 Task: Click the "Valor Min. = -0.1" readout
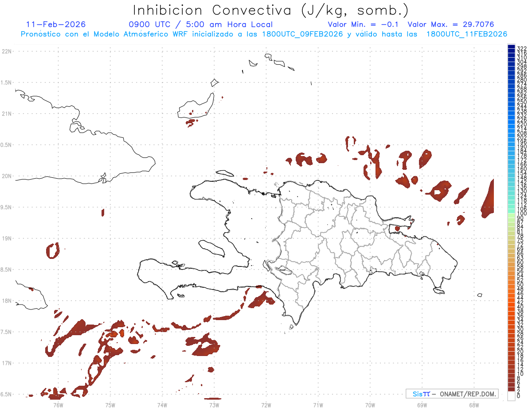[363, 24]
